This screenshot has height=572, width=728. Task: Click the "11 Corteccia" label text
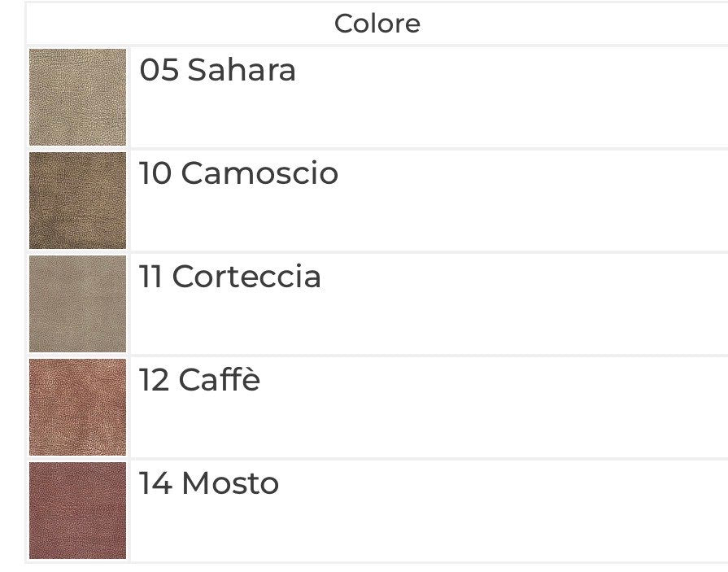pos(230,277)
